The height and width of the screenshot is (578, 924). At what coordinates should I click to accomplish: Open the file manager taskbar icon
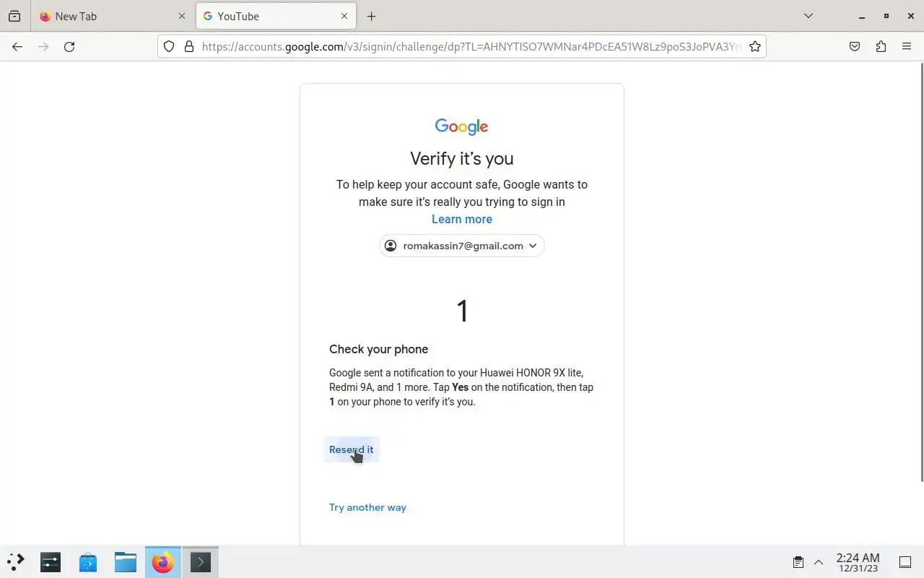coord(126,561)
